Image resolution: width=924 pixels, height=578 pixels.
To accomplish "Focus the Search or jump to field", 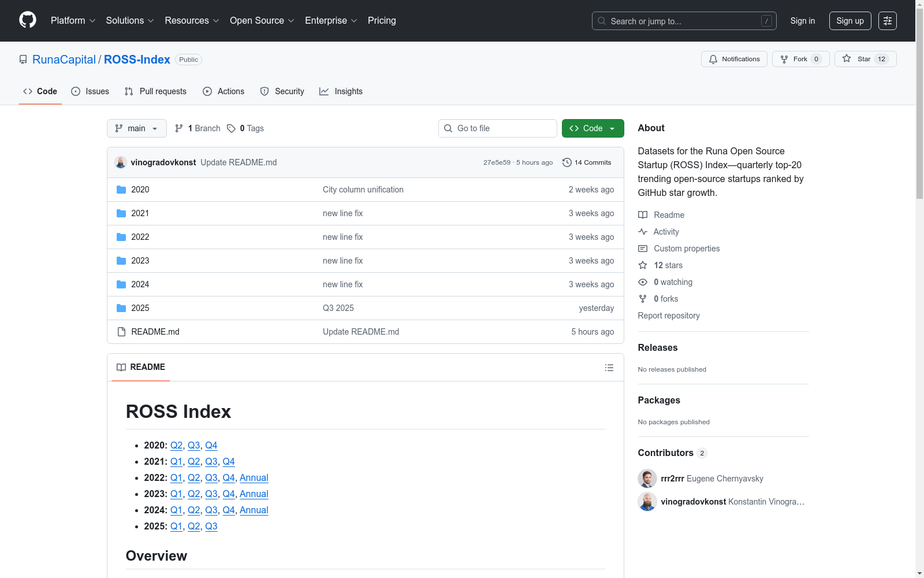I will pyautogui.click(x=684, y=21).
